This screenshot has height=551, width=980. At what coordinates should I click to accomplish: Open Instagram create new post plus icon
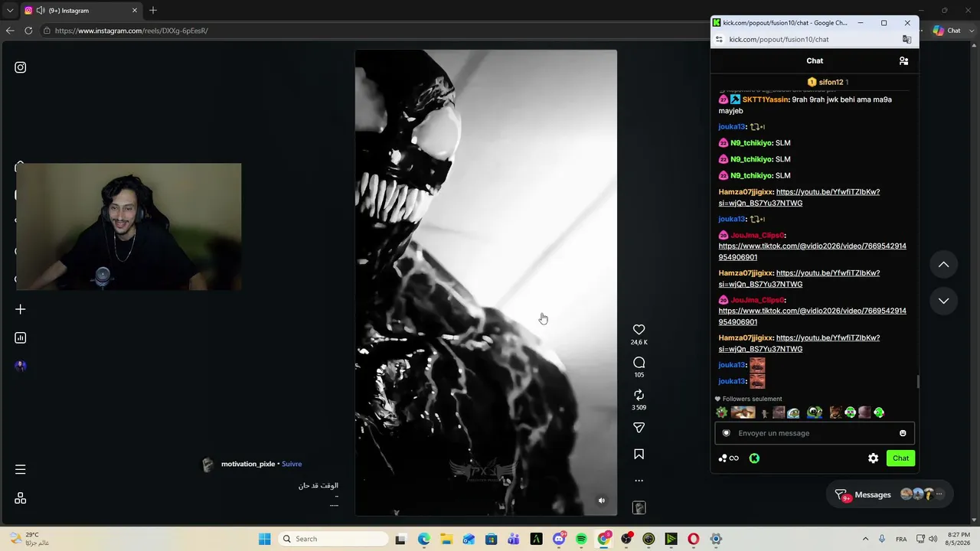pyautogui.click(x=21, y=309)
